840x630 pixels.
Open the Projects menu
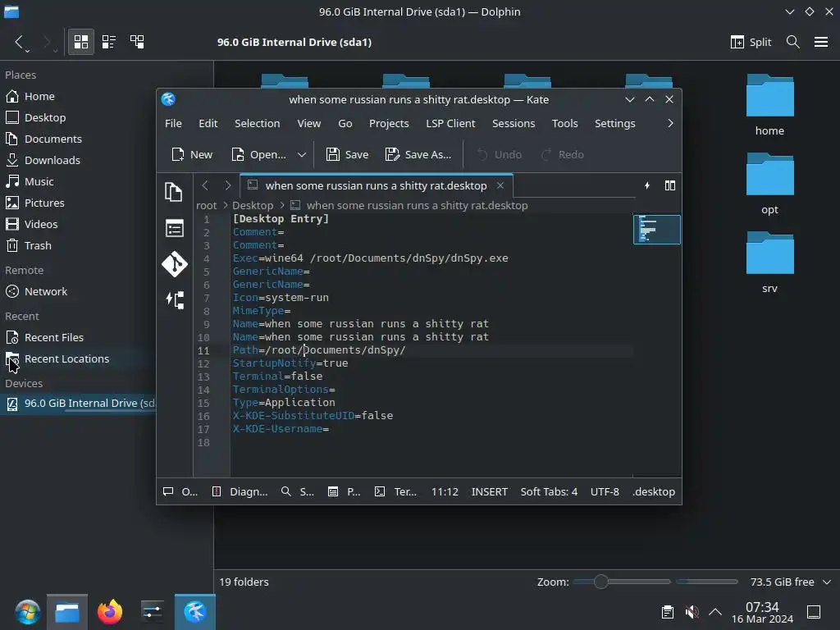[x=389, y=123]
